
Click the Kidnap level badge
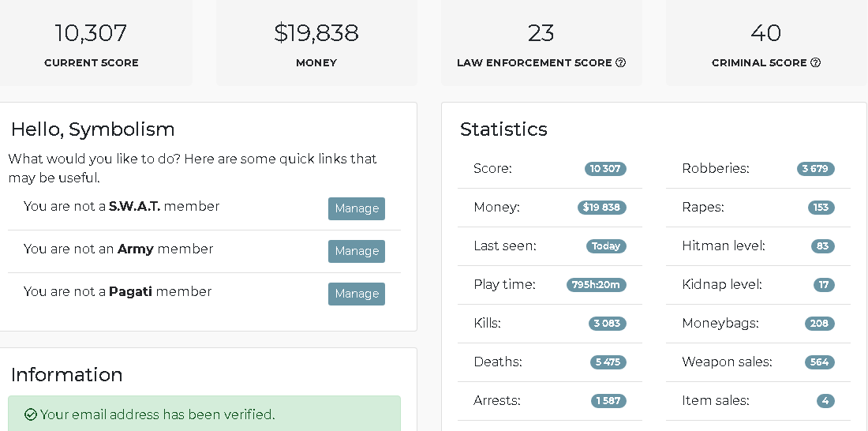(x=824, y=285)
